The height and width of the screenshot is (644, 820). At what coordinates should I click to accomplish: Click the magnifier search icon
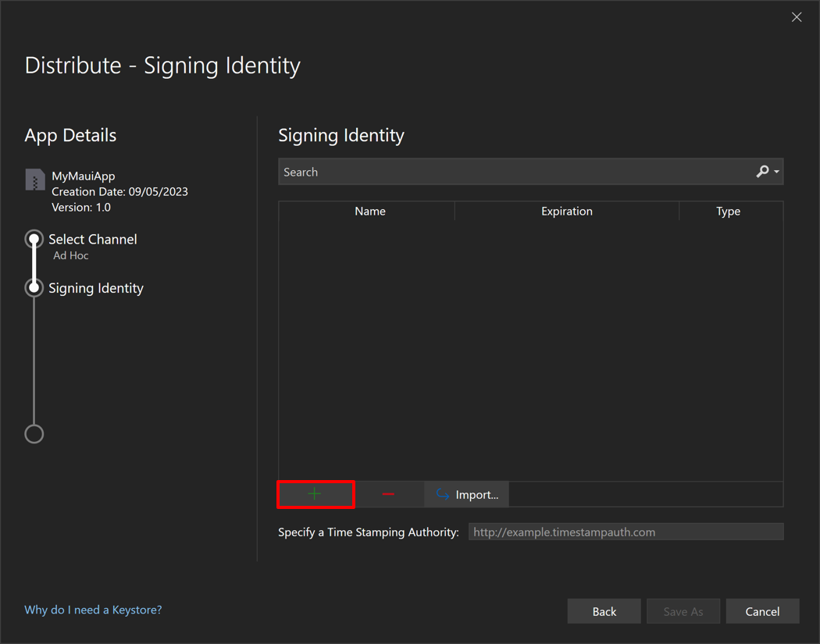pyautogui.click(x=762, y=172)
